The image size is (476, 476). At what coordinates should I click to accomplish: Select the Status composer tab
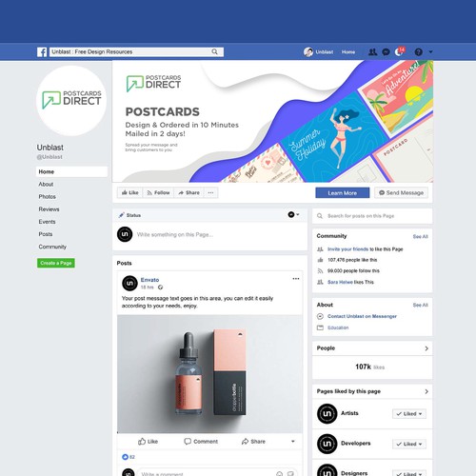click(129, 215)
